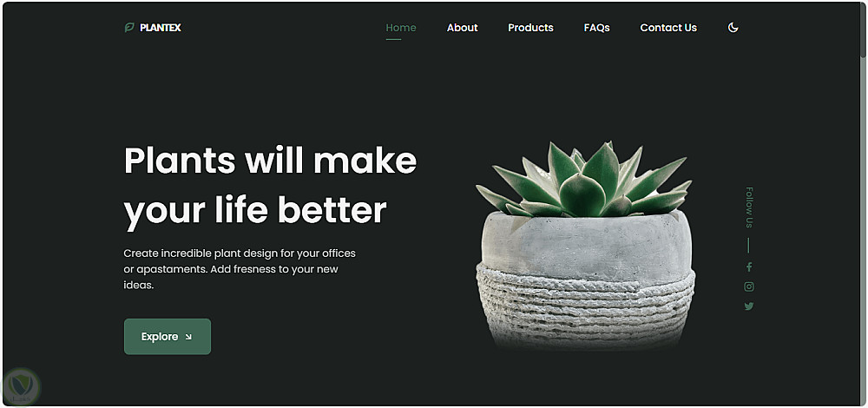The image size is (868, 408).
Task: Click the Plantex leaf logo icon
Action: point(129,28)
